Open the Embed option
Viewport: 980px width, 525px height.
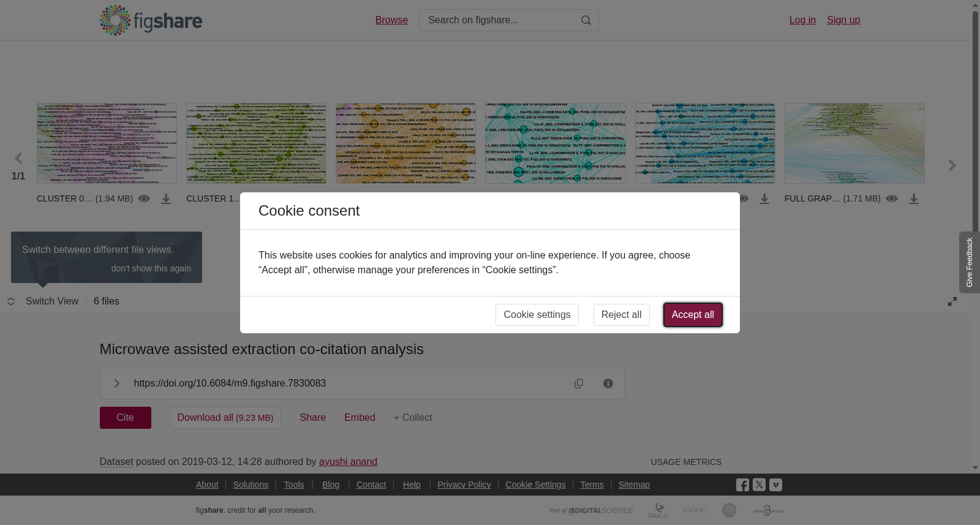[x=360, y=418]
